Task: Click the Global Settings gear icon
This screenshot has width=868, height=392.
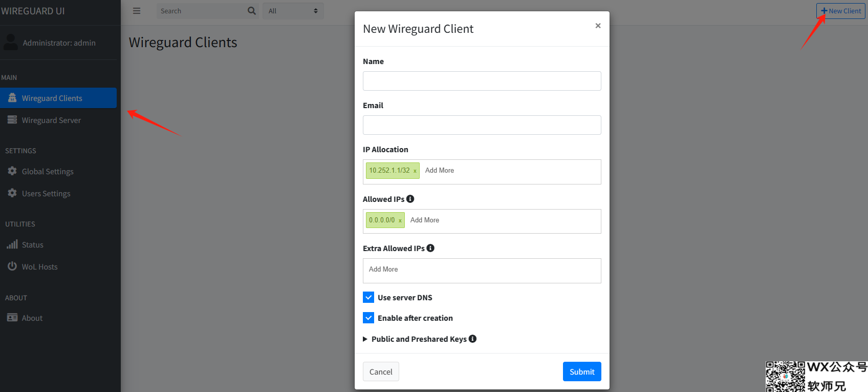Action: [x=12, y=171]
